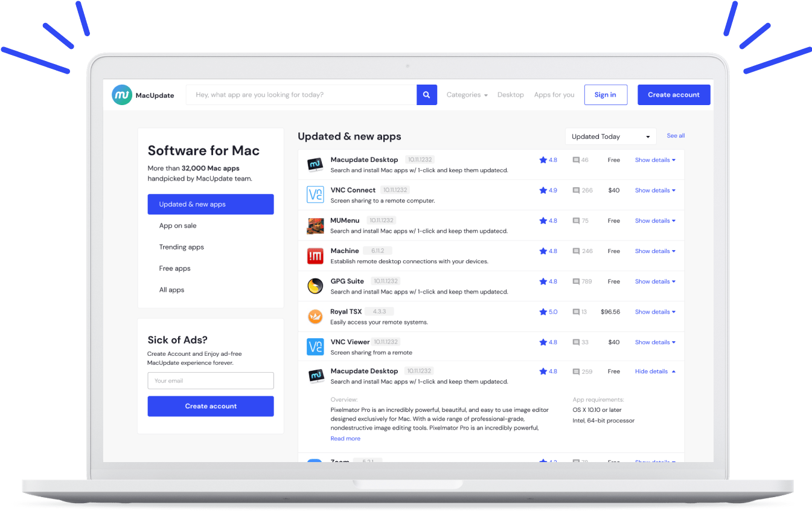The height and width of the screenshot is (511, 812).
Task: Click the VNC Viewer app icon
Action: (x=315, y=347)
